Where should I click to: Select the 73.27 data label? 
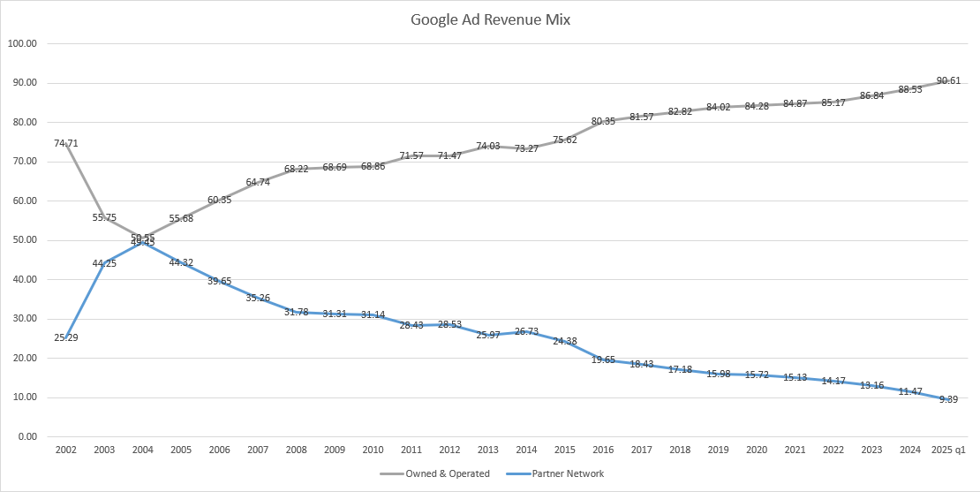526,148
